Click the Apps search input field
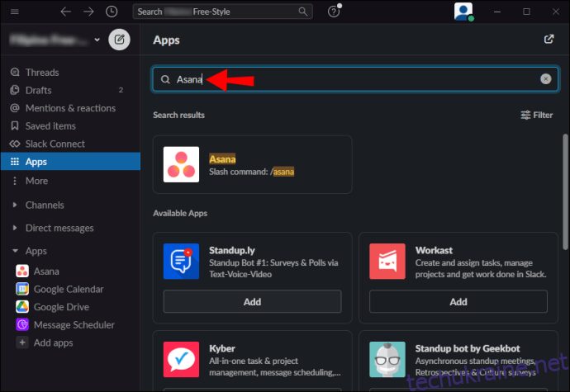Viewport: 570px width, 392px height. click(355, 79)
